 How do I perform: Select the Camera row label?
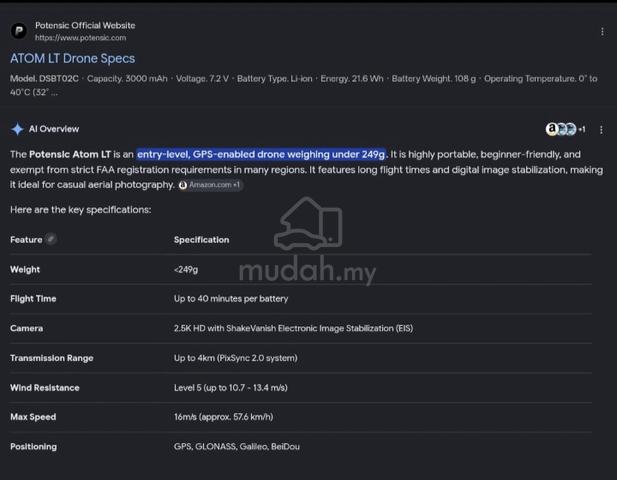[26, 328]
